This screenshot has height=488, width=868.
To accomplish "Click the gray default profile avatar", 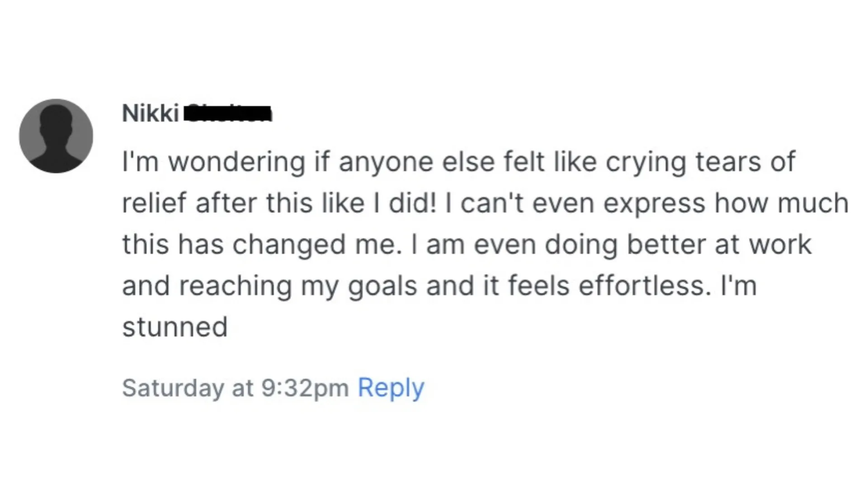I will [56, 136].
